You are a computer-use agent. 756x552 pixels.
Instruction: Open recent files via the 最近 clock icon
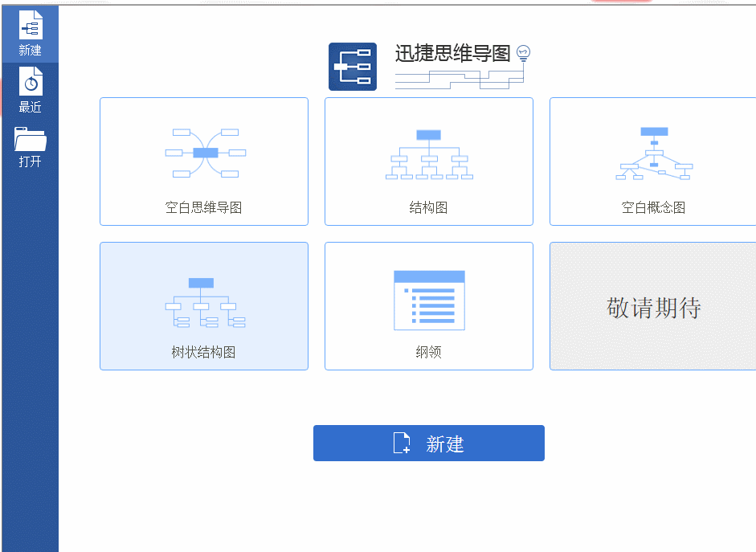(30, 80)
